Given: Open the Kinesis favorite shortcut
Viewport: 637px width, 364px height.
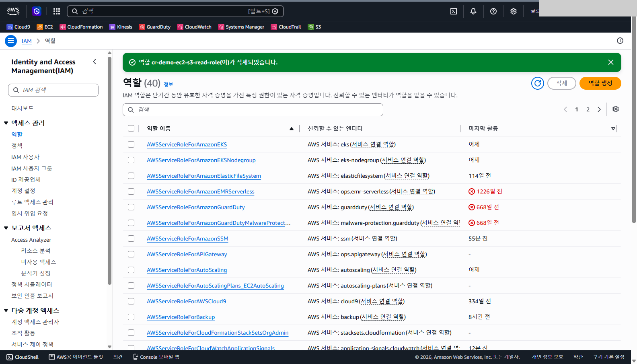Looking at the screenshot, I should click(121, 27).
